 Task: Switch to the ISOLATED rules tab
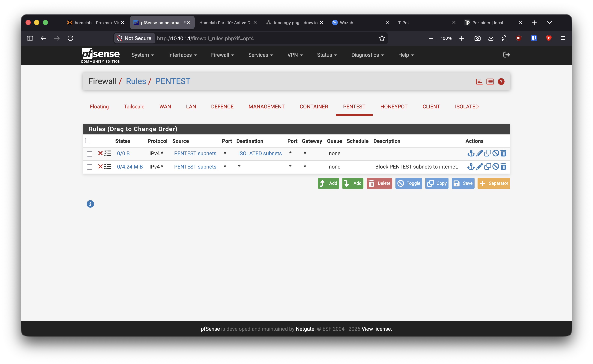pyautogui.click(x=466, y=107)
